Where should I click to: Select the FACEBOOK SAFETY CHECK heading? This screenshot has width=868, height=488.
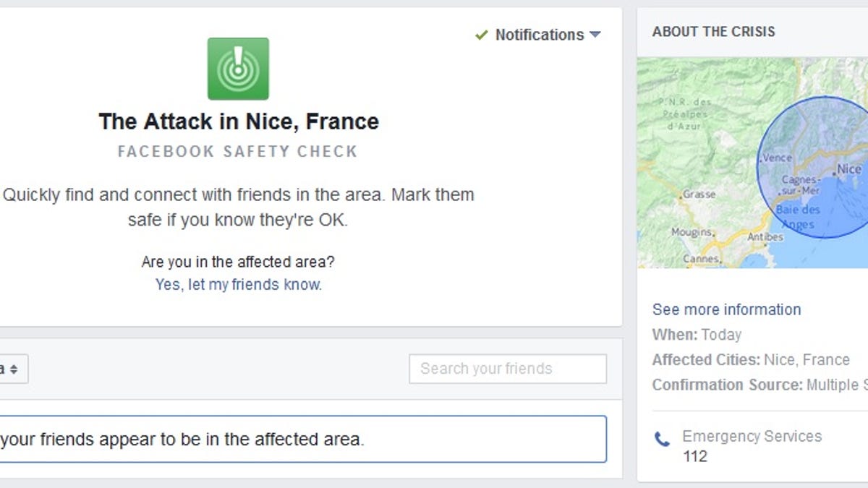pos(239,152)
